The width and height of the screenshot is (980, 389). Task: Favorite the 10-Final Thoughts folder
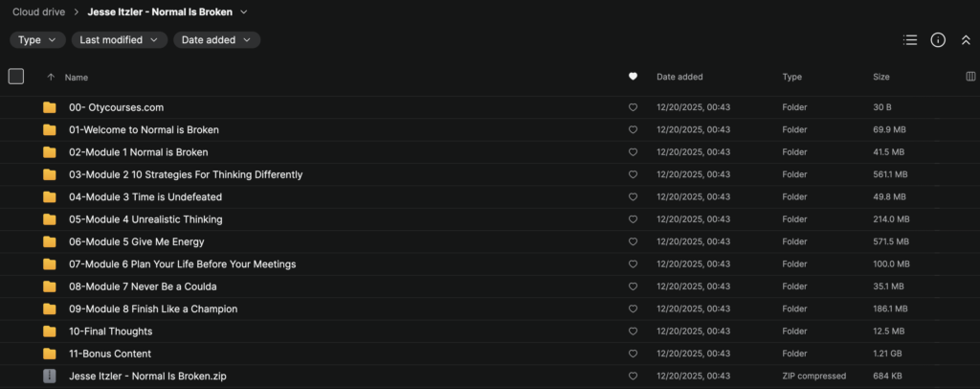633,332
